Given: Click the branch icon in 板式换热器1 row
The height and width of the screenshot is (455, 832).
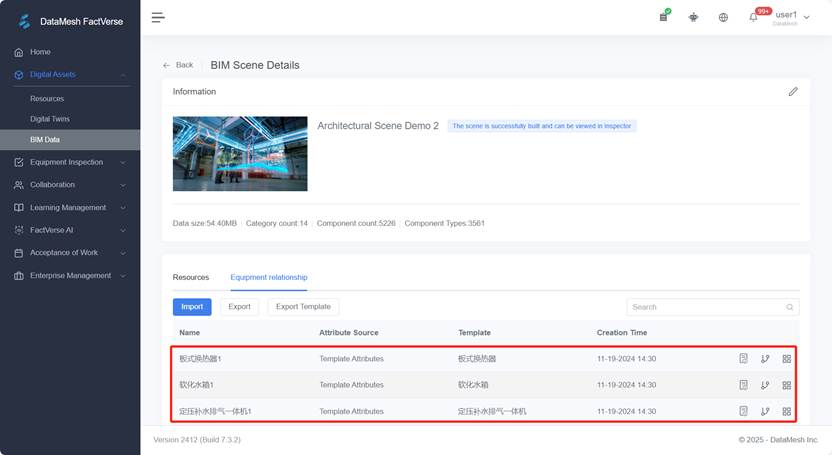Looking at the screenshot, I should click(765, 358).
